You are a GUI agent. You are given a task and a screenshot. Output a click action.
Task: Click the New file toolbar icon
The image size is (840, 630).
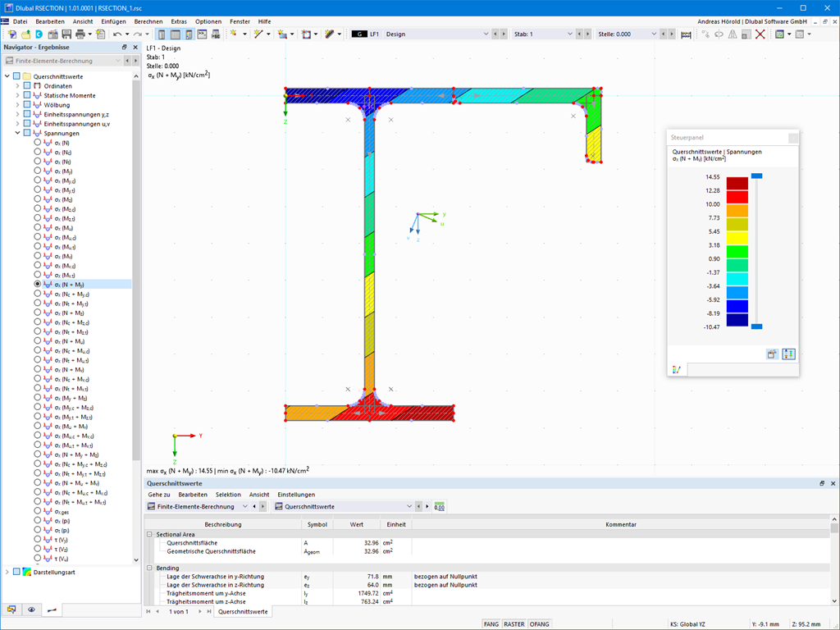(x=11, y=34)
